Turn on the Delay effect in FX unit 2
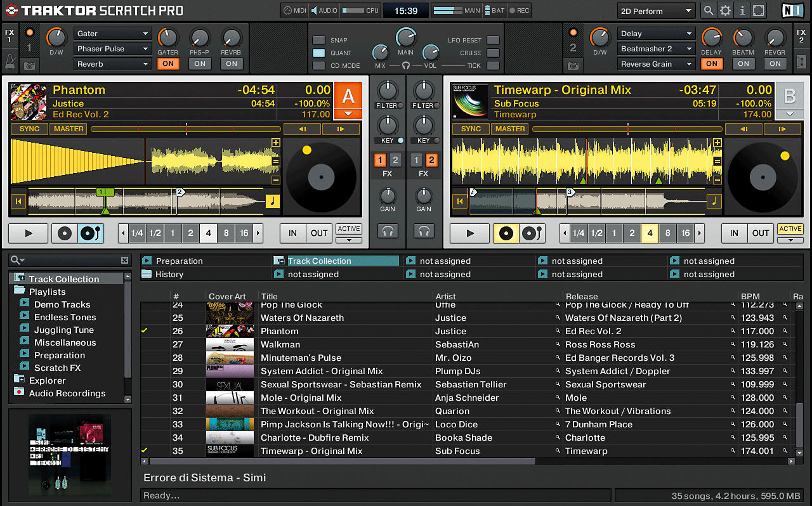The image size is (812, 506). coord(711,63)
